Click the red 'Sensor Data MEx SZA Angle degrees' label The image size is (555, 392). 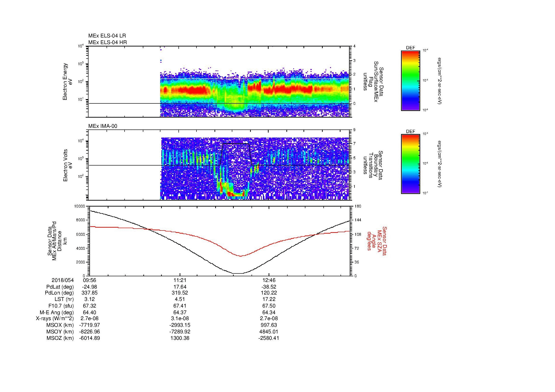pos(377,241)
